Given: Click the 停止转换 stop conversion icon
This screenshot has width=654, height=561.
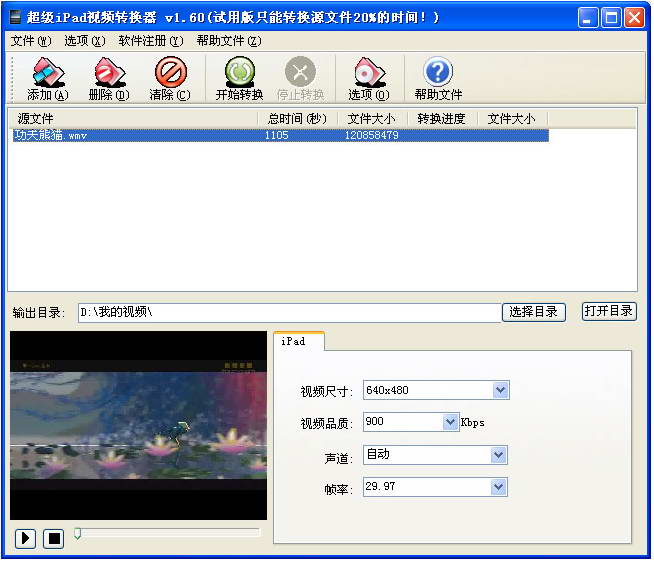Looking at the screenshot, I should pyautogui.click(x=300, y=79).
